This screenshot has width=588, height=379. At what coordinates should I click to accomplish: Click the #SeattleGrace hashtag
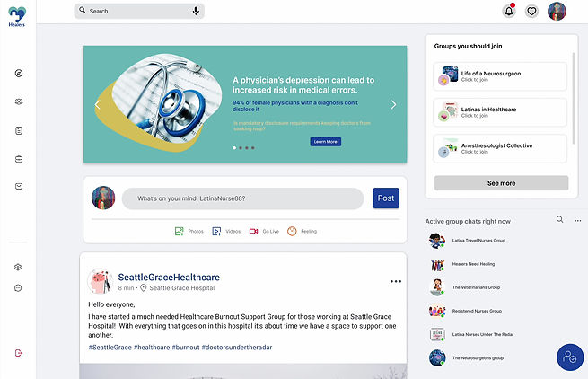click(110, 348)
